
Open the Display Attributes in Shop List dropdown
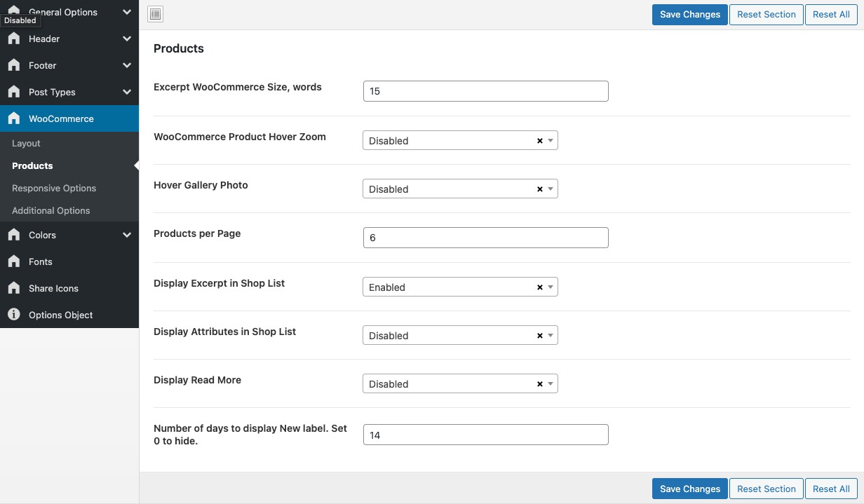click(460, 335)
